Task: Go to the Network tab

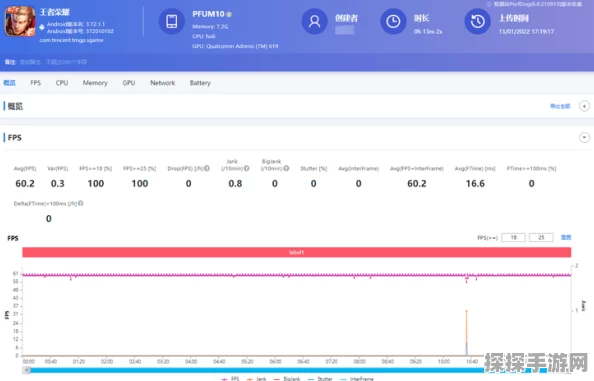Action: (x=163, y=83)
